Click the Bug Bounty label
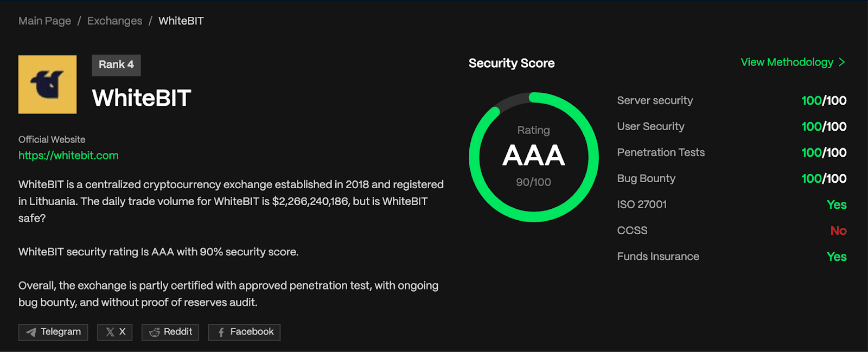 click(646, 178)
